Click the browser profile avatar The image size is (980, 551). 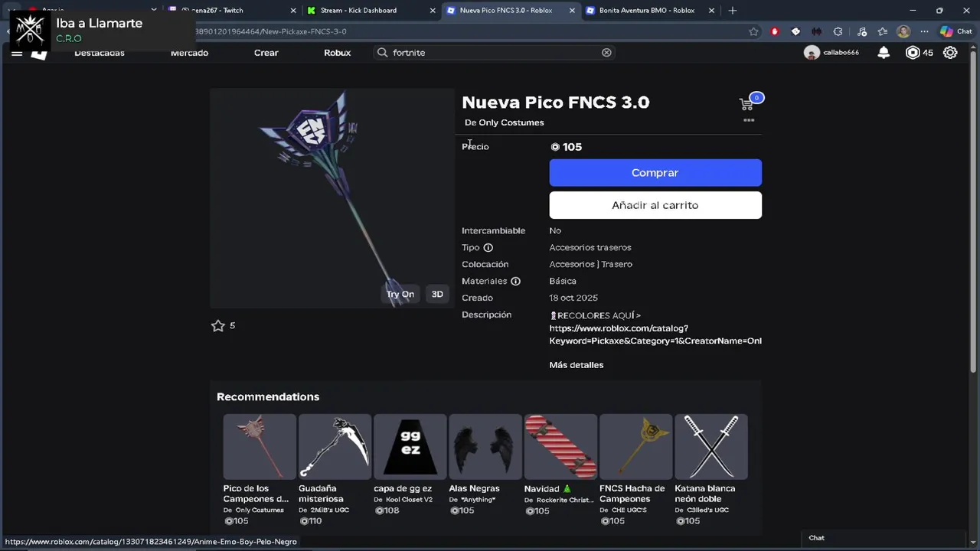click(903, 31)
